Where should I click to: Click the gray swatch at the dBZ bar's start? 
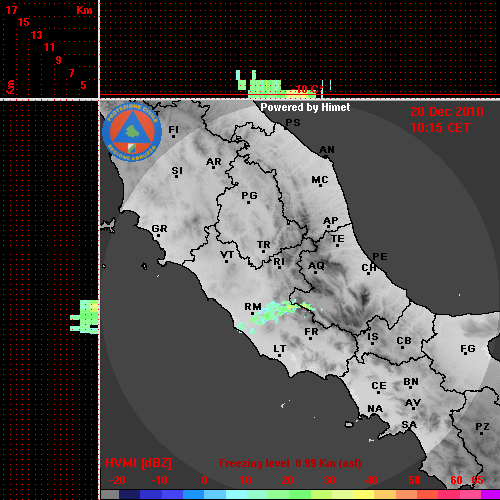tap(110, 494)
